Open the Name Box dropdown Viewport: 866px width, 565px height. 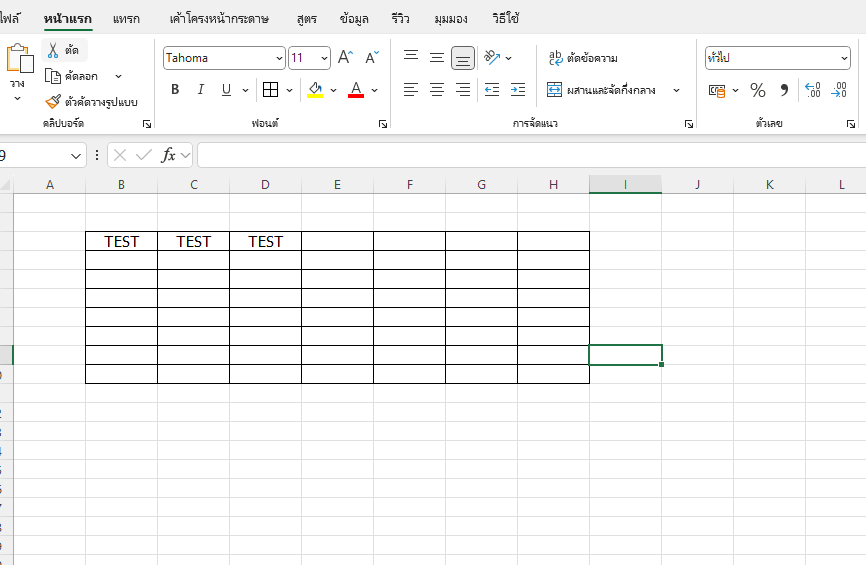[76, 156]
